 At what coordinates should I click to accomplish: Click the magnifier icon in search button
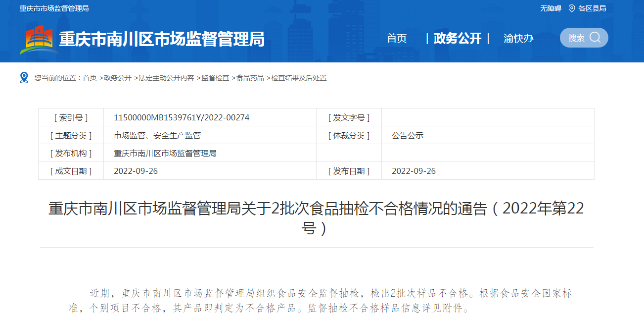pos(595,38)
